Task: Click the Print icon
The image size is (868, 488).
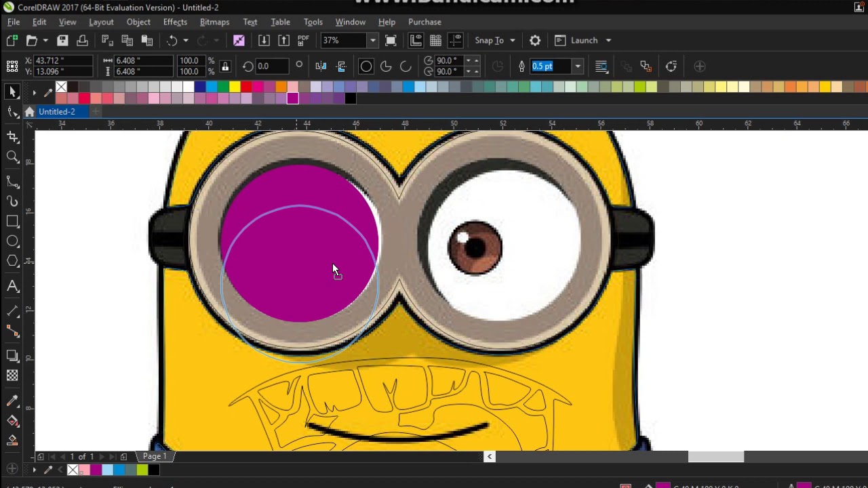Action: tap(82, 41)
